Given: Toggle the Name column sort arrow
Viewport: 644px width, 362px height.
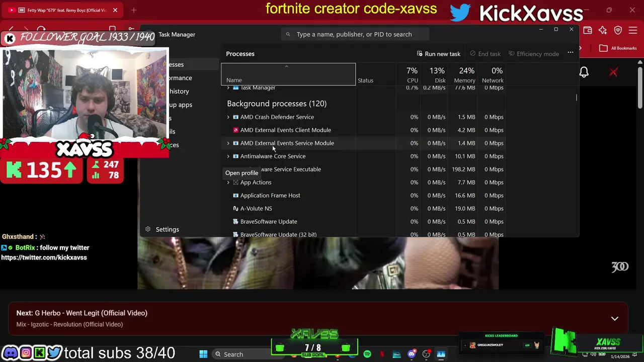Looking at the screenshot, I should [286, 66].
